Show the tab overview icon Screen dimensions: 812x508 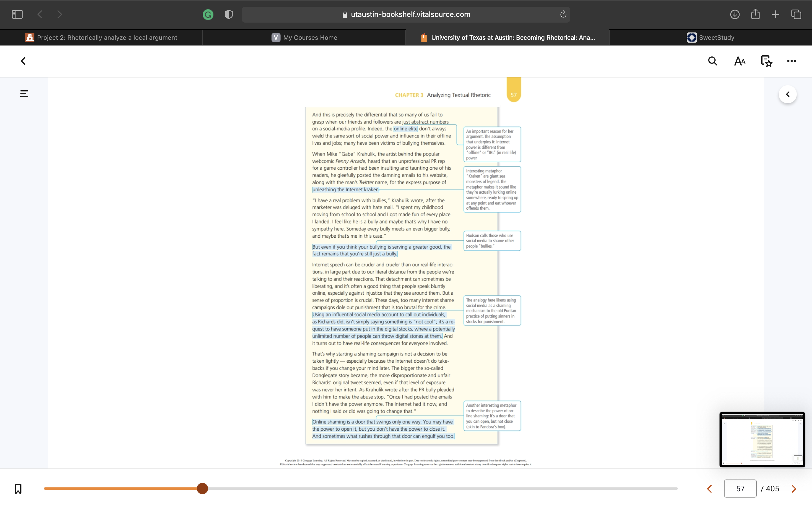click(796, 14)
